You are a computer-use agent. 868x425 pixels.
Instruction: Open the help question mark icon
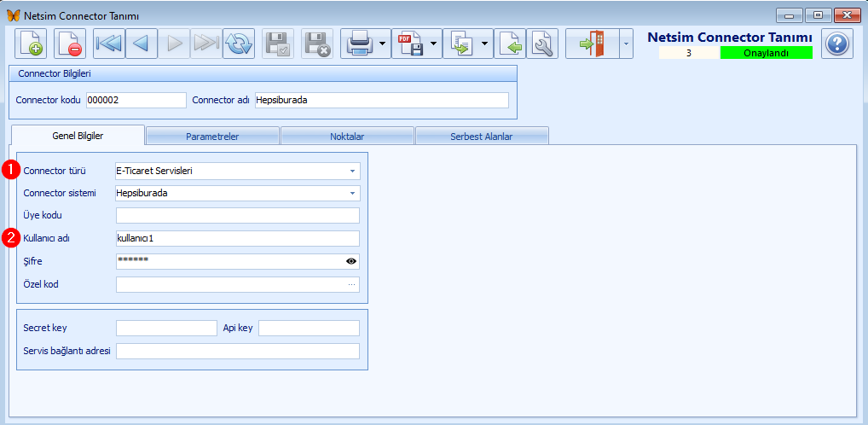[836, 44]
